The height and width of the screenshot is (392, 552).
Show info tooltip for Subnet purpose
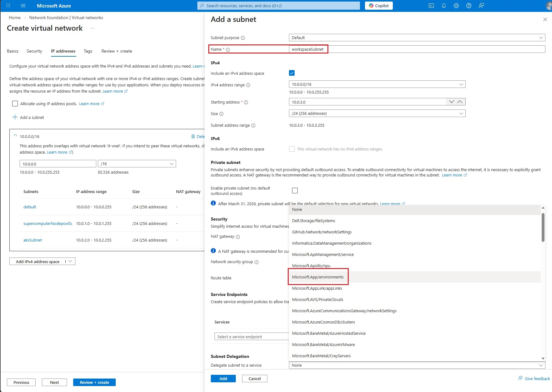pyautogui.click(x=243, y=38)
